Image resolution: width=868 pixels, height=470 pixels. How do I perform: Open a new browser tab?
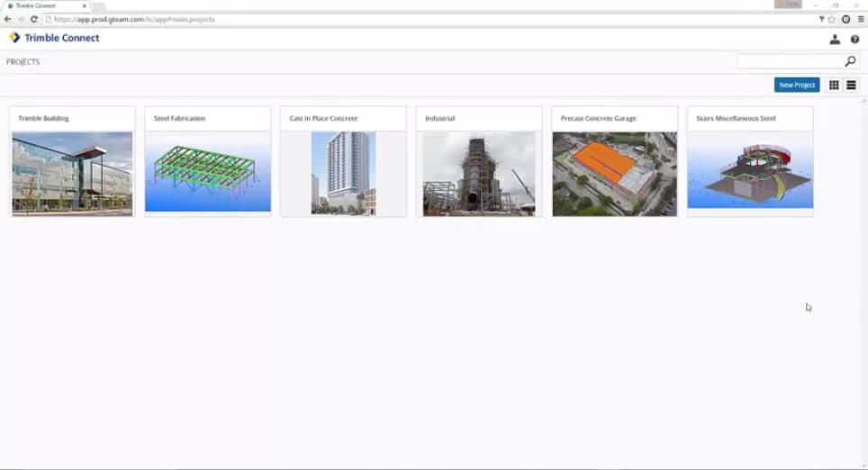98,6
